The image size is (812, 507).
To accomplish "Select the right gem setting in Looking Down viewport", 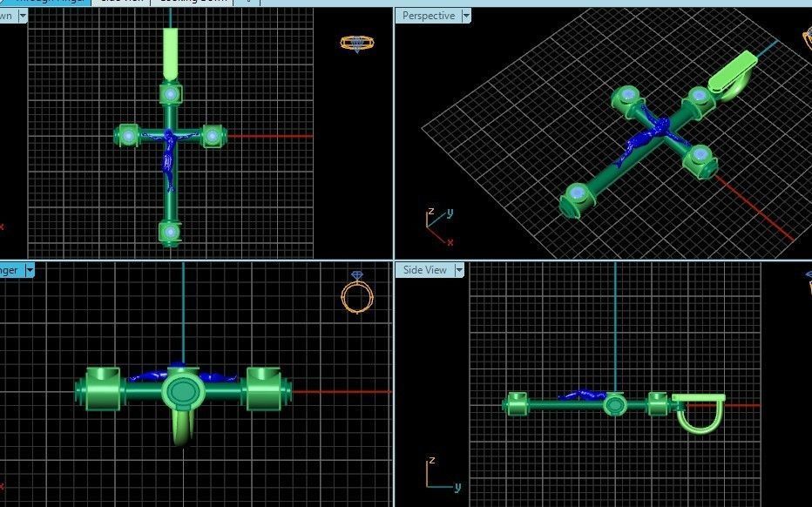I will point(213,136).
